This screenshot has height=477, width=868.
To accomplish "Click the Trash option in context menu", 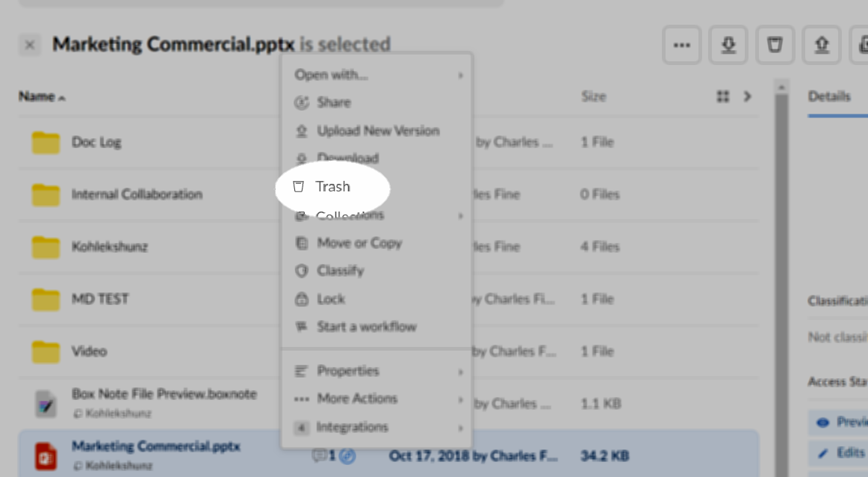I will pyautogui.click(x=332, y=187).
